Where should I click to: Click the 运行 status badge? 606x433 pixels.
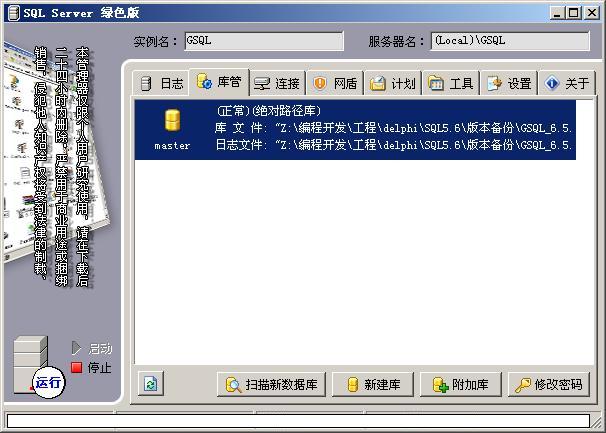48,382
